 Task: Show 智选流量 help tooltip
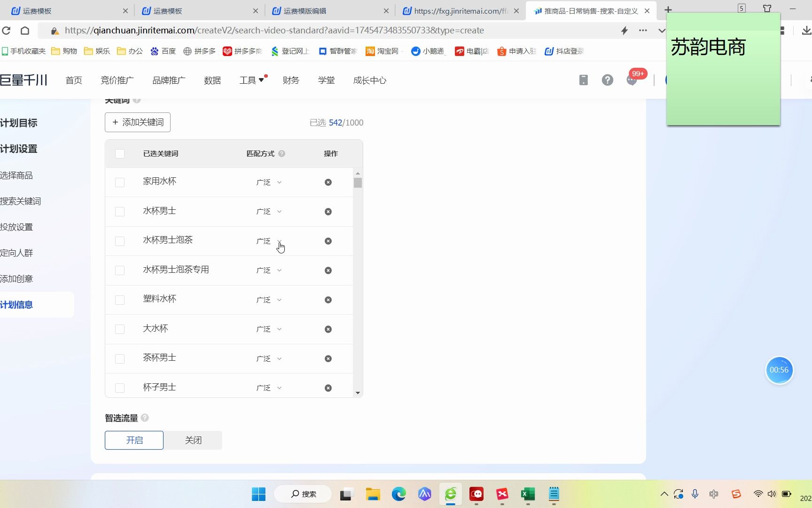tap(145, 418)
